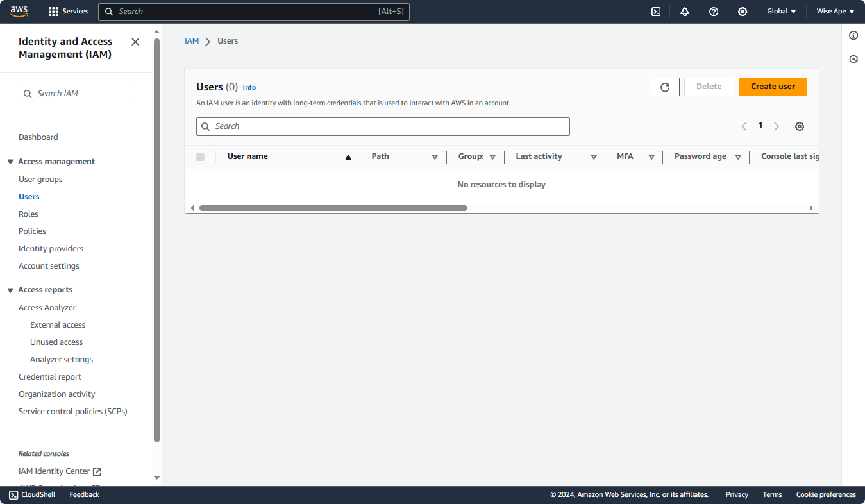Click scroll right arrow of users table

(811, 208)
